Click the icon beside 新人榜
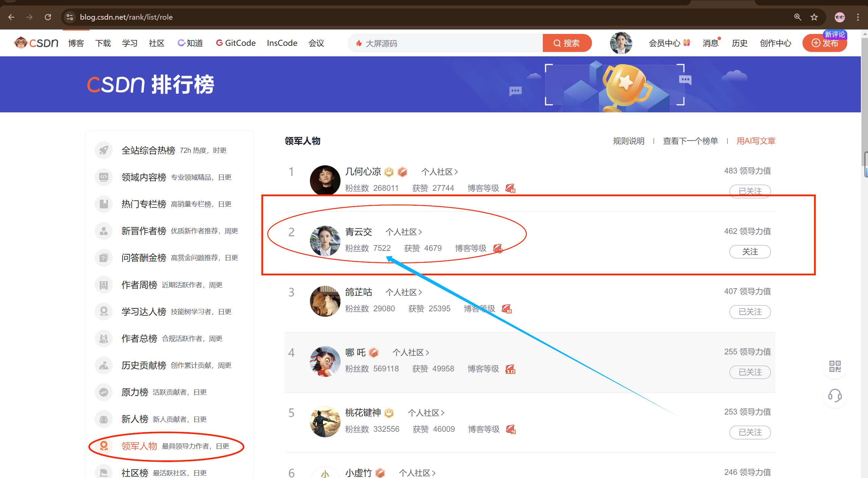The height and width of the screenshot is (478, 868). 104,419
